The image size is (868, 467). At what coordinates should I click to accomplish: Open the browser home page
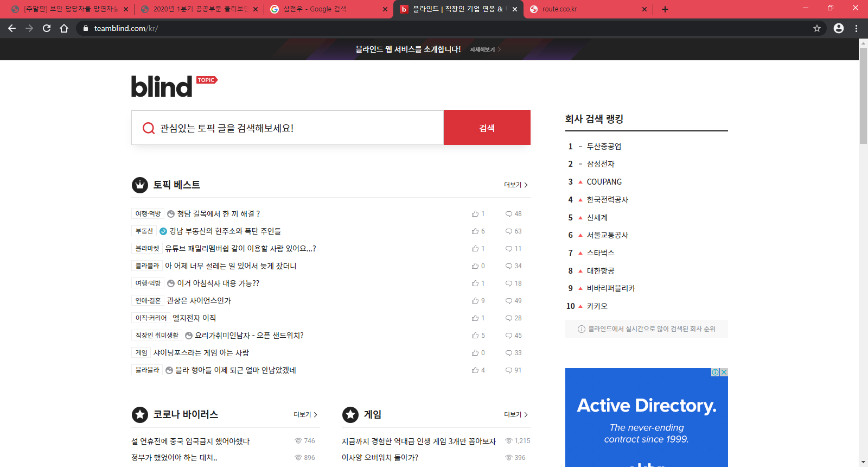pos(64,28)
